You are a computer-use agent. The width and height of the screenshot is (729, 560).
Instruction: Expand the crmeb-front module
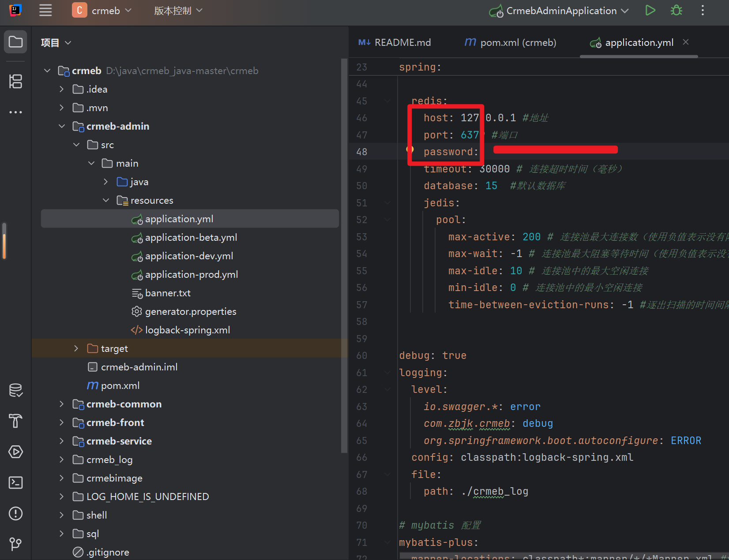62,422
